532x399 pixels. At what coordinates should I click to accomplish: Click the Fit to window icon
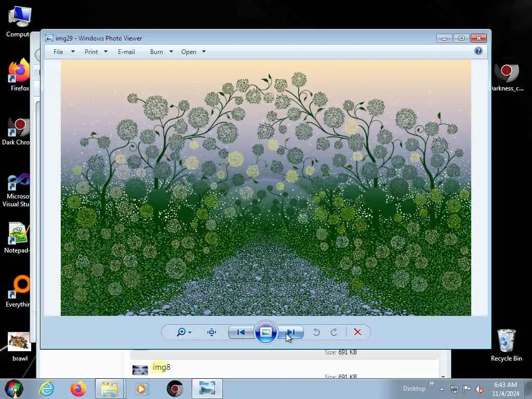click(x=212, y=332)
